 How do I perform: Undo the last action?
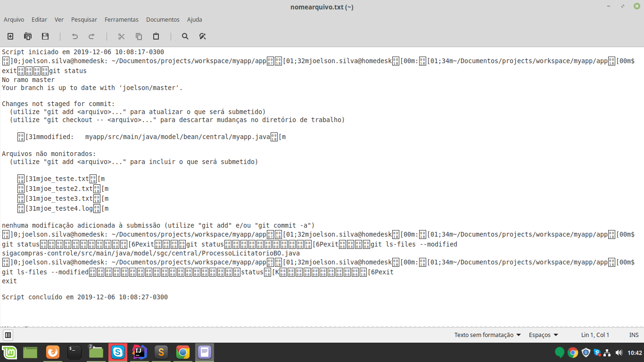click(74, 36)
